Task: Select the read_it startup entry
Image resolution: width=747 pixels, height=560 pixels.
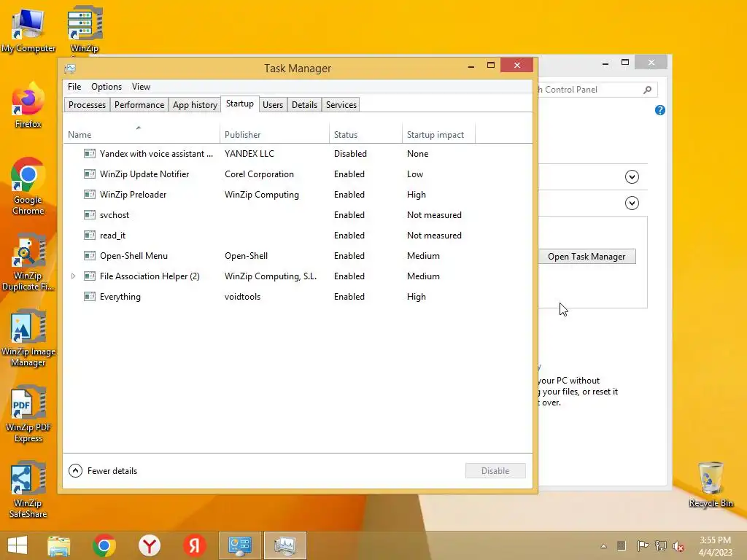Action: [298, 236]
